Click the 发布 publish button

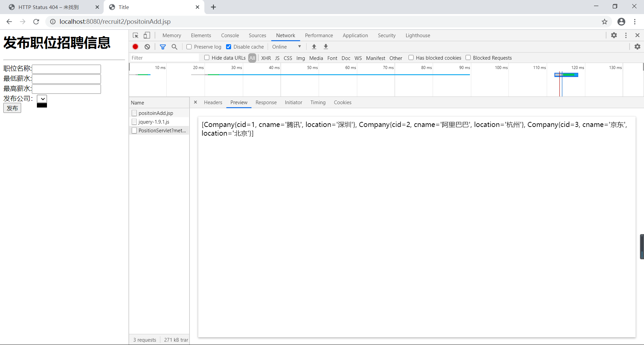tap(12, 108)
